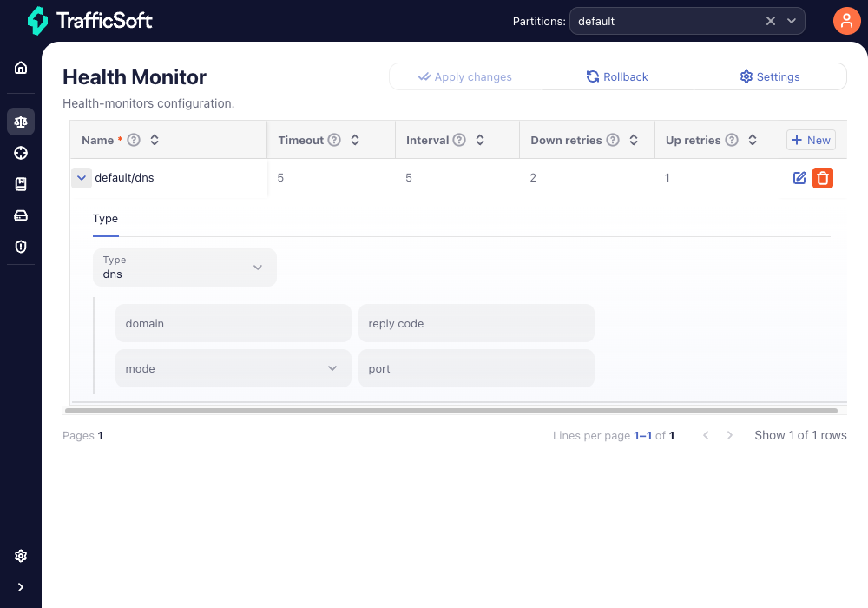Open the home page from sidebar
Viewport: 868px width, 608px height.
21,68
